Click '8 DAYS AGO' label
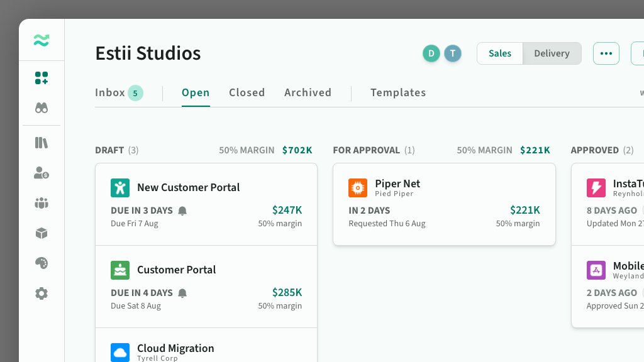 [x=611, y=211]
